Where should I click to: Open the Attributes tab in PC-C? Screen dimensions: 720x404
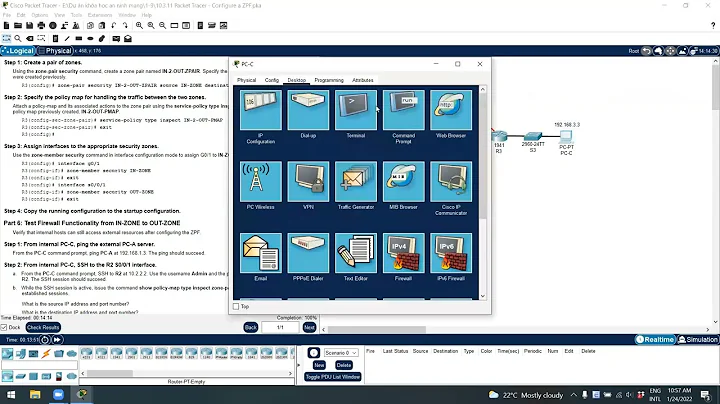pyautogui.click(x=363, y=80)
